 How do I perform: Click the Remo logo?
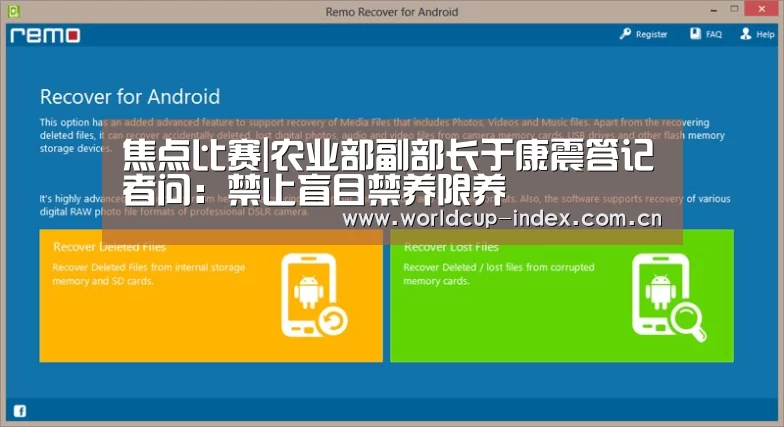(x=45, y=35)
